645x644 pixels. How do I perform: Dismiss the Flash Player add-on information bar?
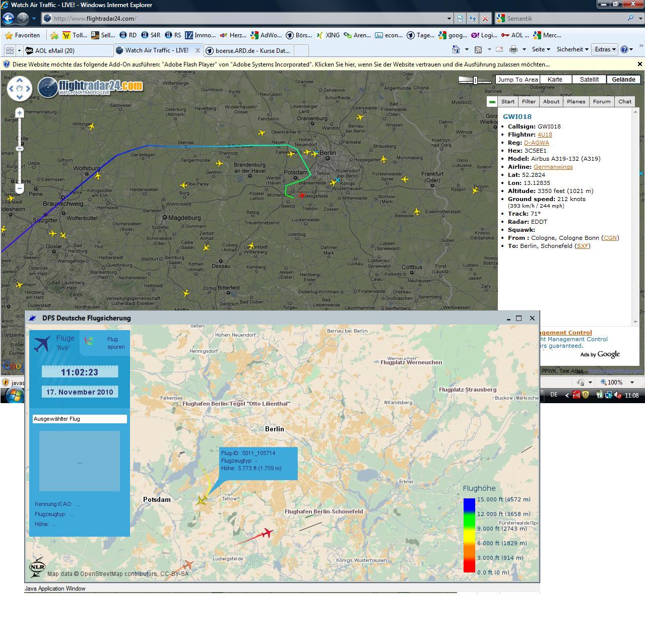pos(640,65)
